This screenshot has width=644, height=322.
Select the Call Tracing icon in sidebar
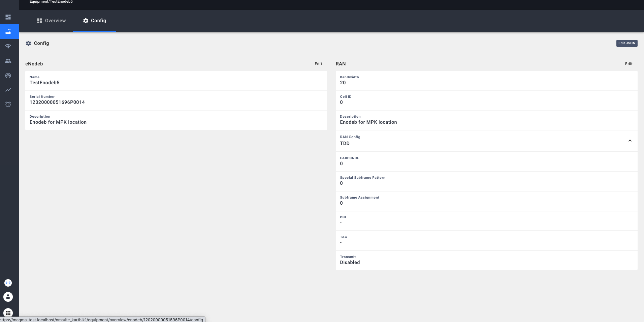click(x=8, y=76)
